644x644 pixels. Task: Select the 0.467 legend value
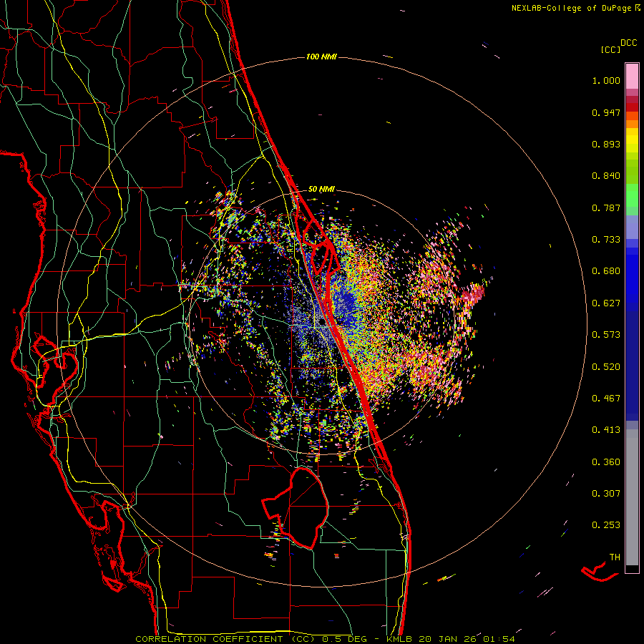click(x=606, y=399)
